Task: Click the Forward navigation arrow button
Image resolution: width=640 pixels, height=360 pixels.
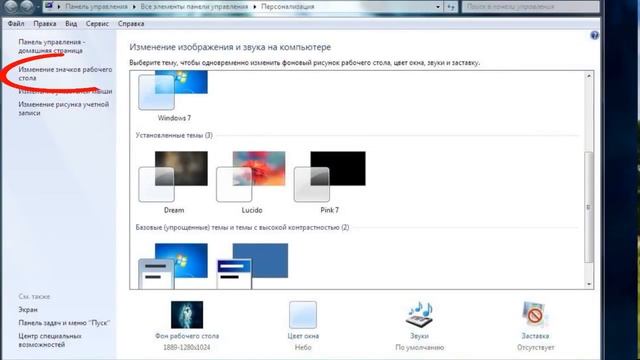Action: 27,6
